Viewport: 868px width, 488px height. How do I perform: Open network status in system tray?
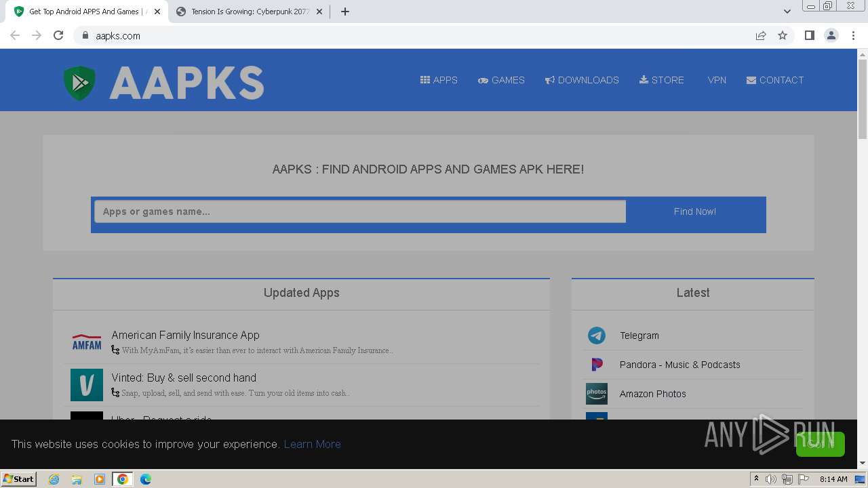tap(787, 479)
